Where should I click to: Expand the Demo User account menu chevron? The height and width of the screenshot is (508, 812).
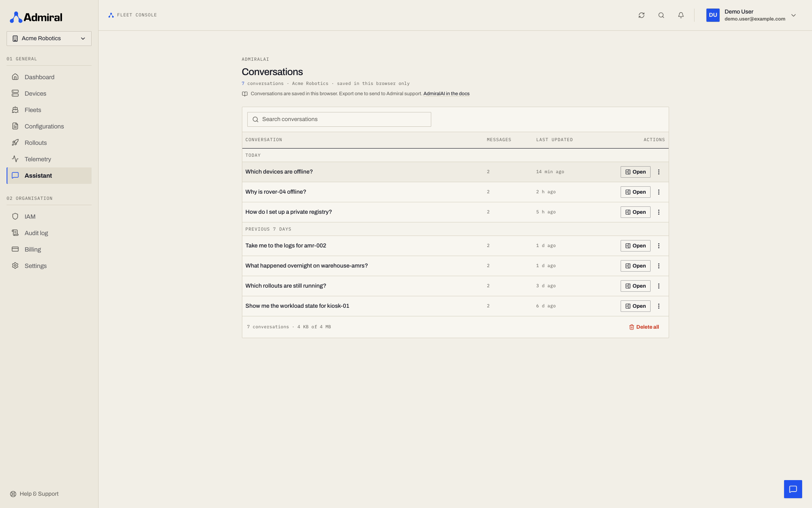tap(793, 15)
